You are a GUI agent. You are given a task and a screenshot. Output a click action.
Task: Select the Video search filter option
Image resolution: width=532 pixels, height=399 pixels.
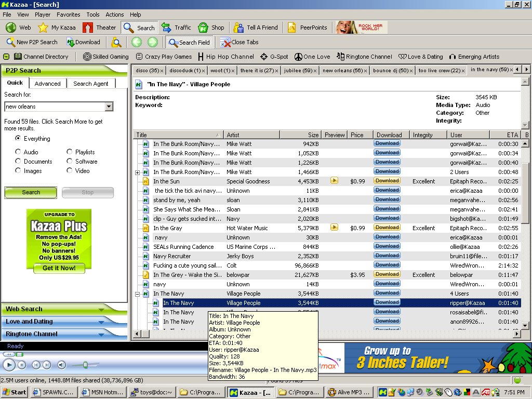(70, 171)
